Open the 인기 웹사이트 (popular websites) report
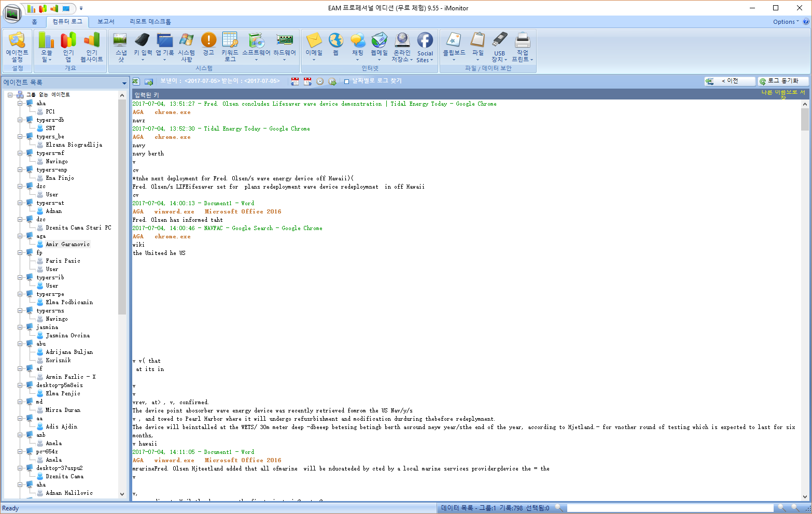Viewport: 812px width, 514px height. pyautogui.click(x=92, y=48)
